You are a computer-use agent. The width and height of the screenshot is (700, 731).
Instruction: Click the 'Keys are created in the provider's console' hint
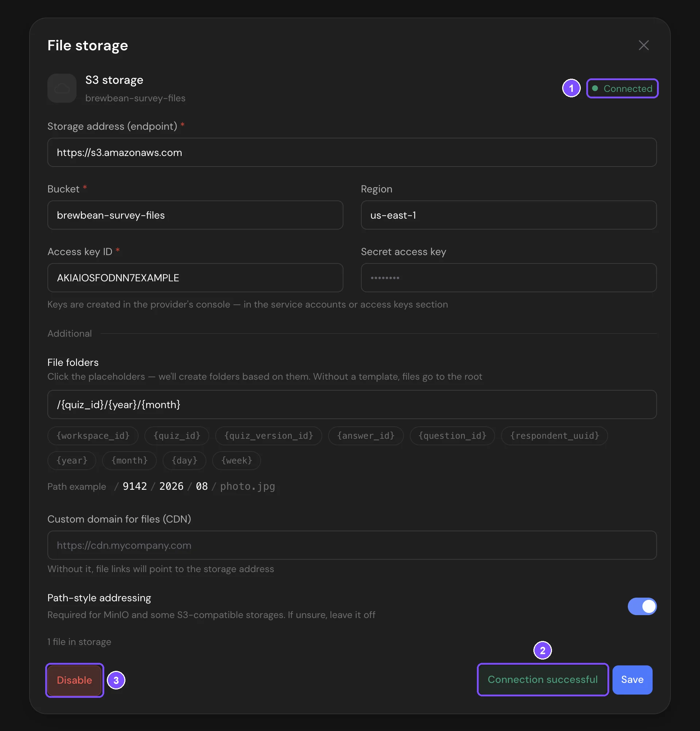click(248, 304)
